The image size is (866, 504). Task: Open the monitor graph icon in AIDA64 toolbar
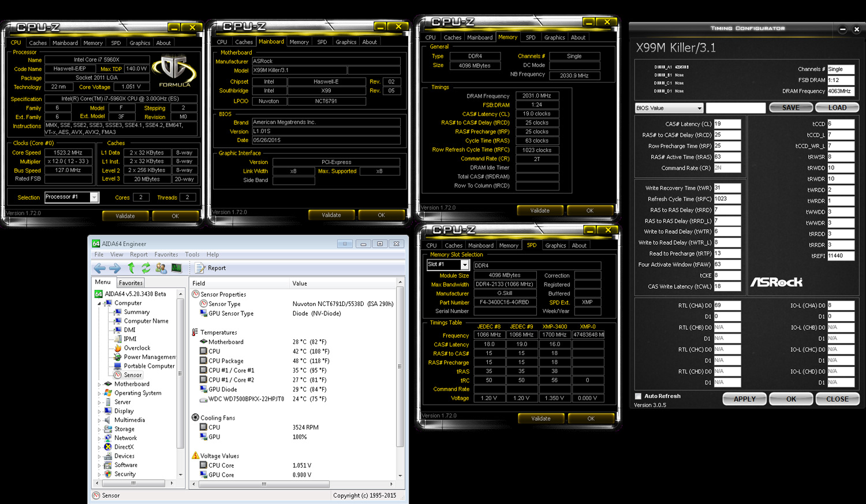pyautogui.click(x=177, y=268)
